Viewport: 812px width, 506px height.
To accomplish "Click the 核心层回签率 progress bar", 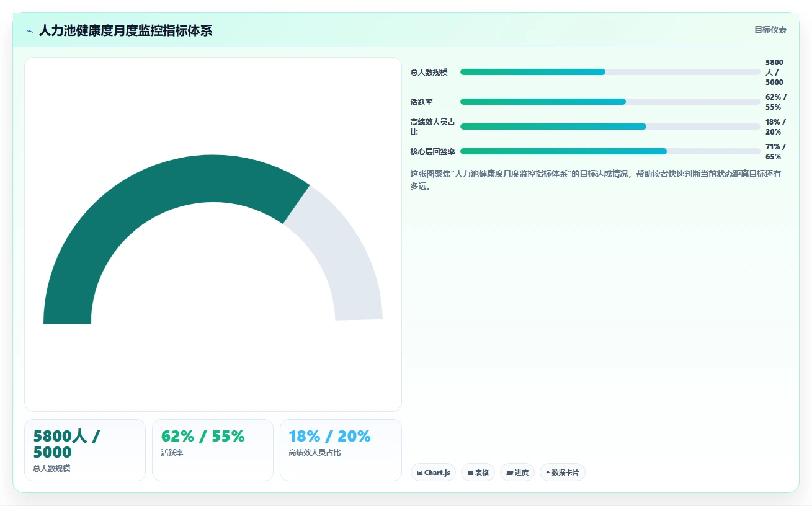I will tap(610, 151).
